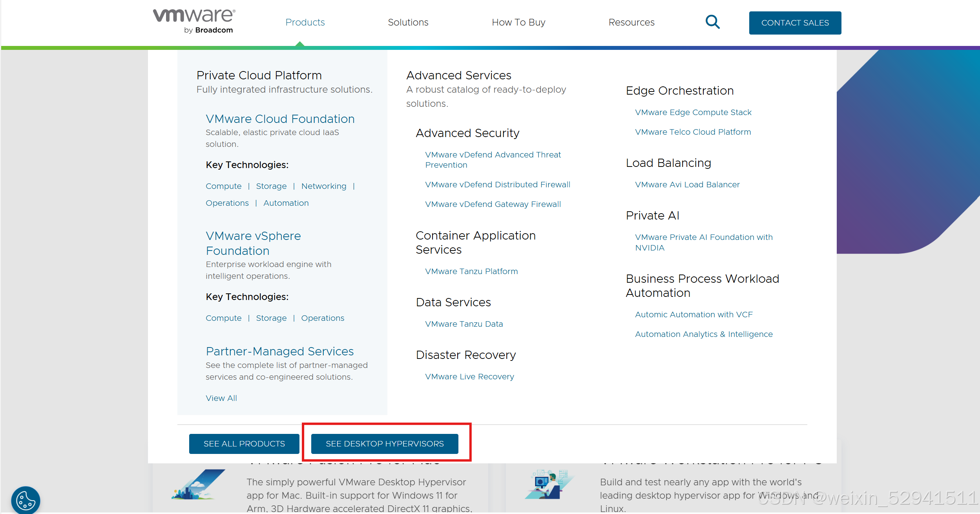
Task: Open VMware Tanzu Platform link
Action: point(471,271)
